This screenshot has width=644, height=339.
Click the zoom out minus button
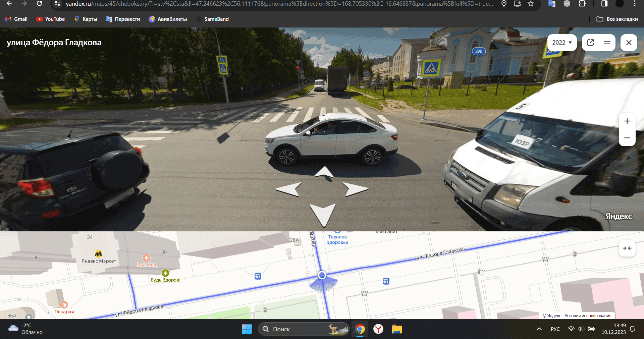tap(627, 138)
